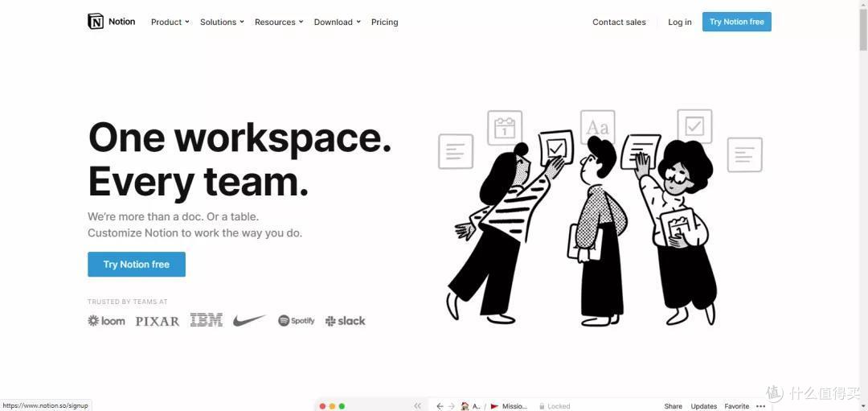The image size is (868, 411).
Task: Open the three-dots more menu in preview
Action: click(x=760, y=406)
